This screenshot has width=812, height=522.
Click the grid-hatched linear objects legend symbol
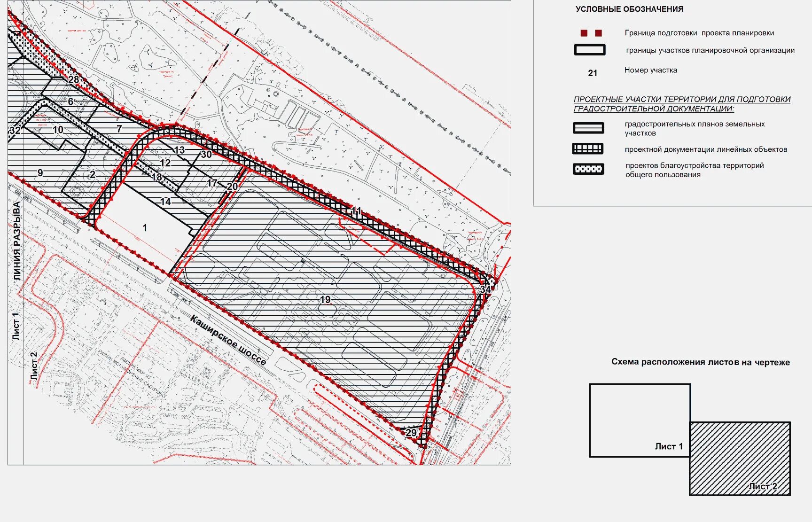click(588, 149)
